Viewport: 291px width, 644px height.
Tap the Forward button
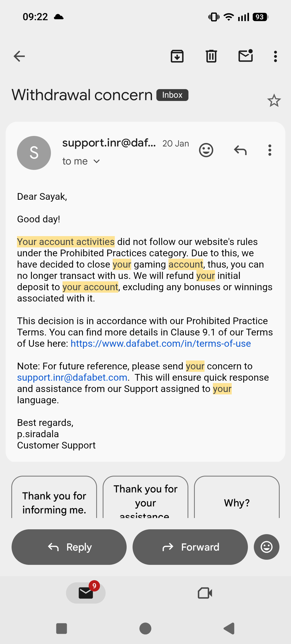point(190,547)
